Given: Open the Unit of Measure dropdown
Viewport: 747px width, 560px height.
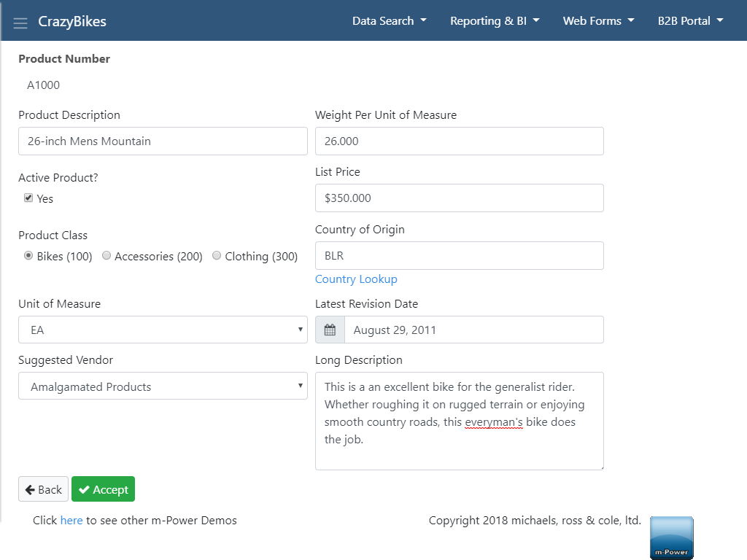Looking at the screenshot, I should click(163, 330).
